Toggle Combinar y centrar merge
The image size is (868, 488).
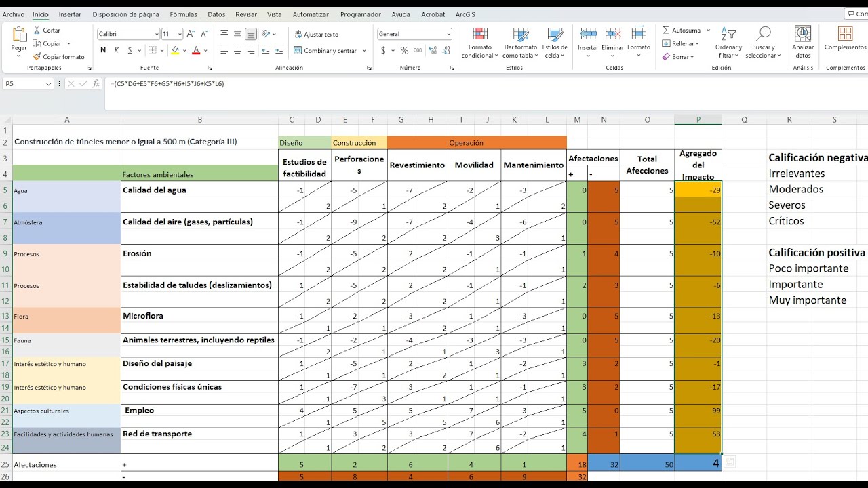click(325, 51)
